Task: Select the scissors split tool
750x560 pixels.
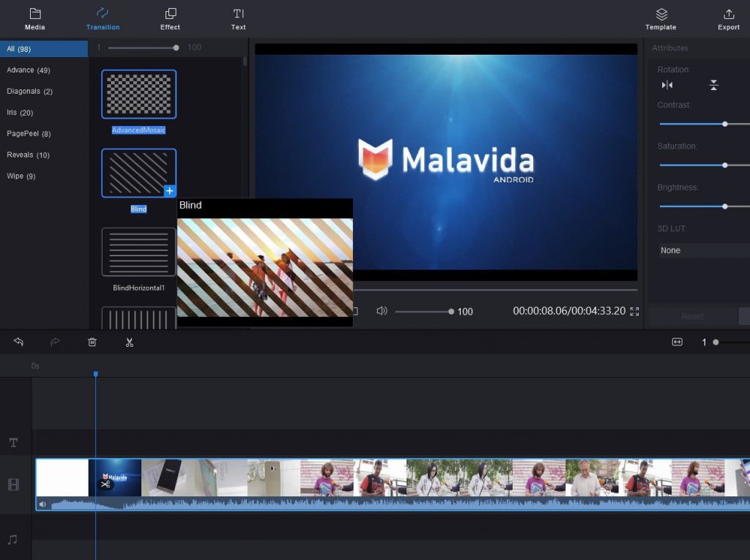Action: (129, 342)
